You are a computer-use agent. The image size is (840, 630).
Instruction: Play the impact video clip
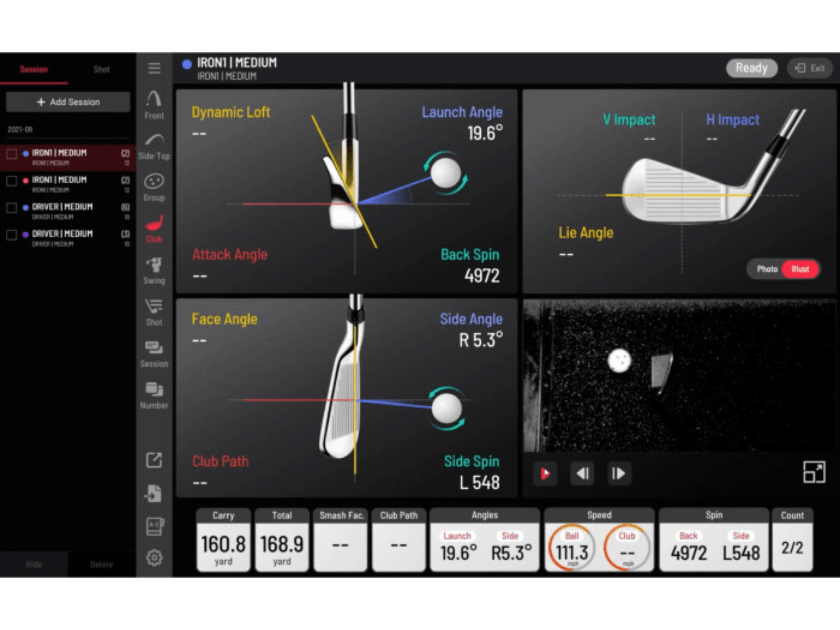[x=545, y=474]
